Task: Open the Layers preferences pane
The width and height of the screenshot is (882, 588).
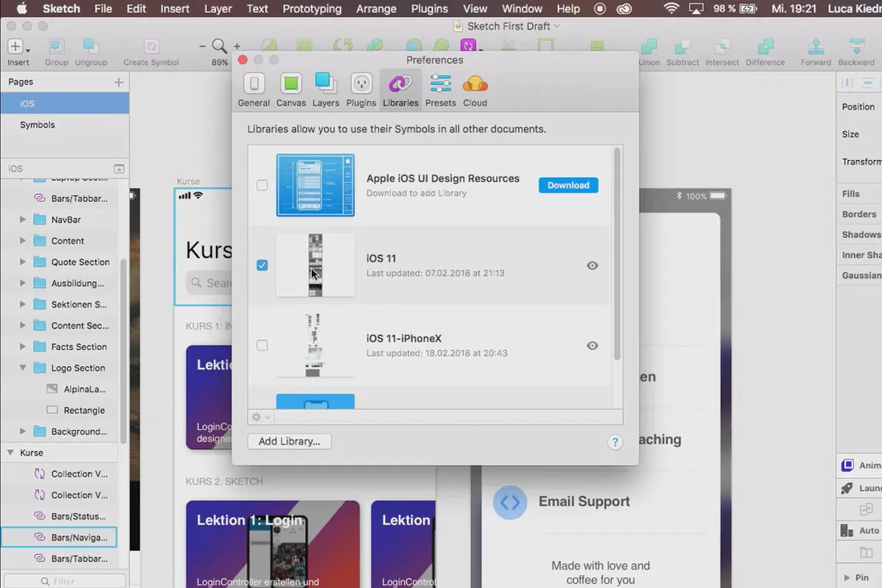Action: point(326,90)
